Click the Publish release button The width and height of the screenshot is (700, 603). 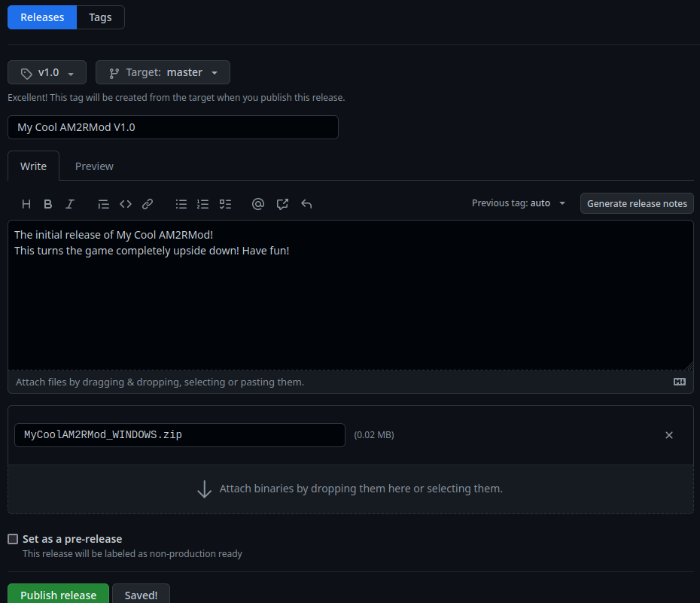(x=58, y=595)
